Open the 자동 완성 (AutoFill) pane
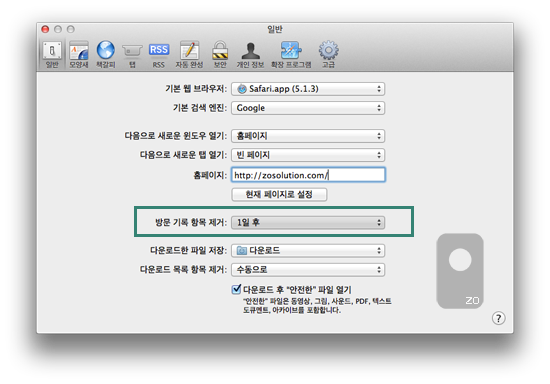Image resolution: width=550 pixels, height=384 pixels. pyautogui.click(x=189, y=54)
